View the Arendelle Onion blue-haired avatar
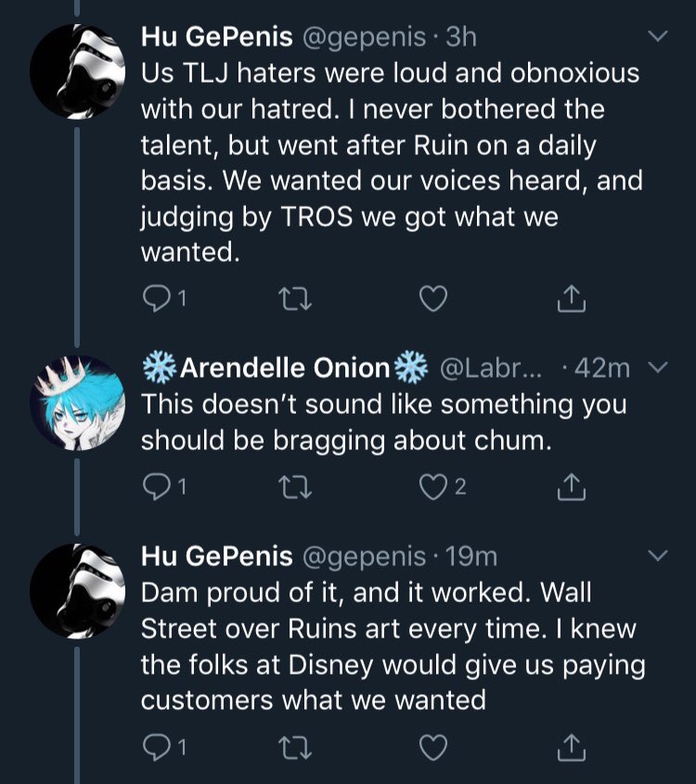 click(77, 401)
